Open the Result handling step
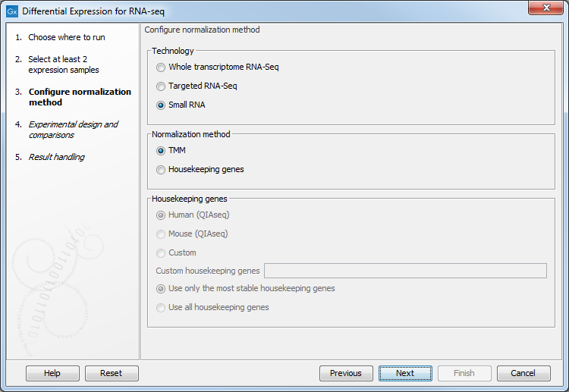This screenshot has width=569, height=392. (x=56, y=157)
